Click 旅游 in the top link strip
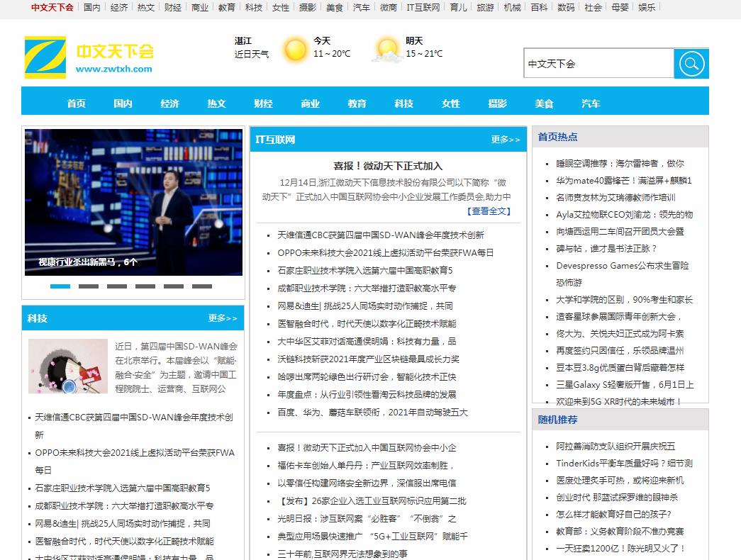Viewport: 741px width, 560px height. [485, 8]
